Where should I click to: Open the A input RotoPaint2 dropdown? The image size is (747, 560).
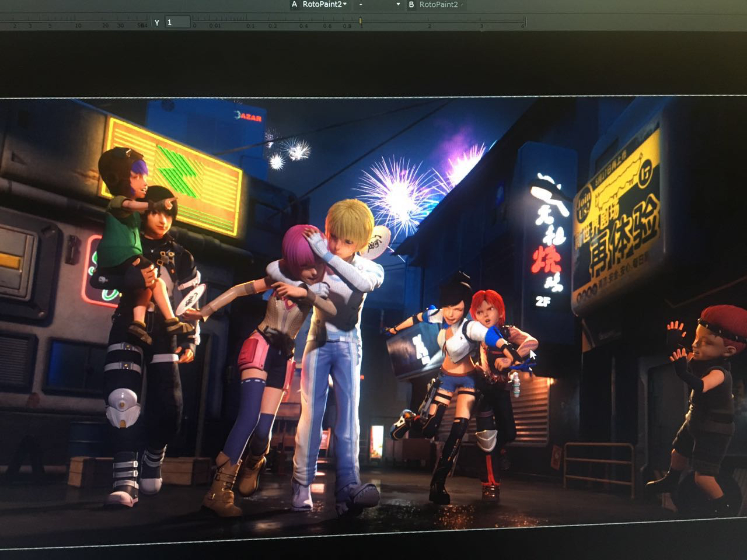324,5
